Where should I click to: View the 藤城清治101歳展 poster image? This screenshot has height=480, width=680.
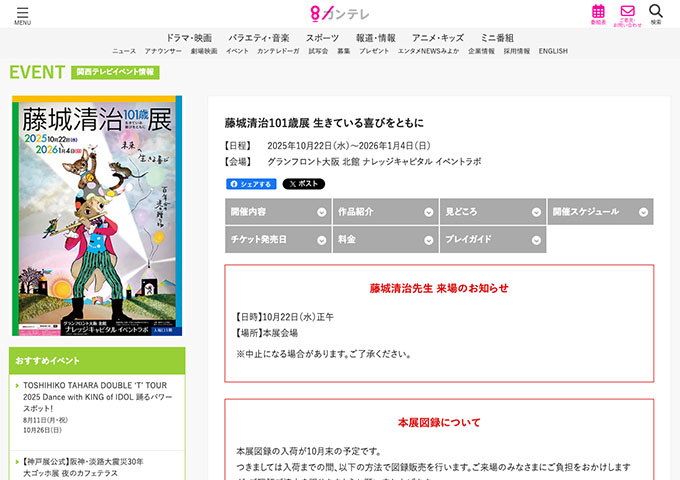pos(97,216)
